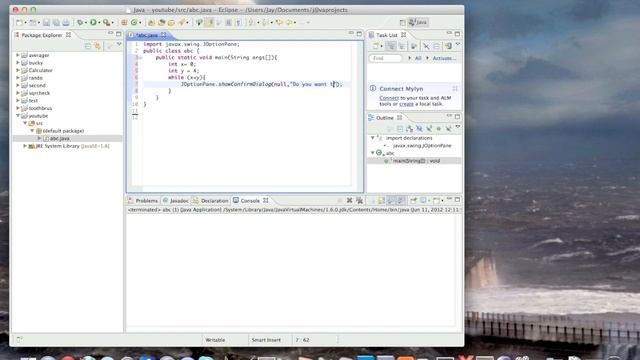Click the New Task icon in Task List

click(376, 46)
